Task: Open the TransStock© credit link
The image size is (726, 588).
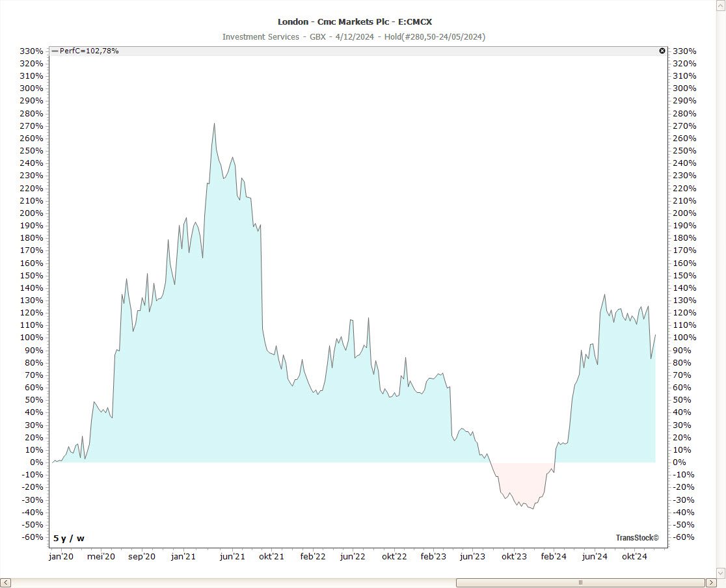Action: point(638,537)
